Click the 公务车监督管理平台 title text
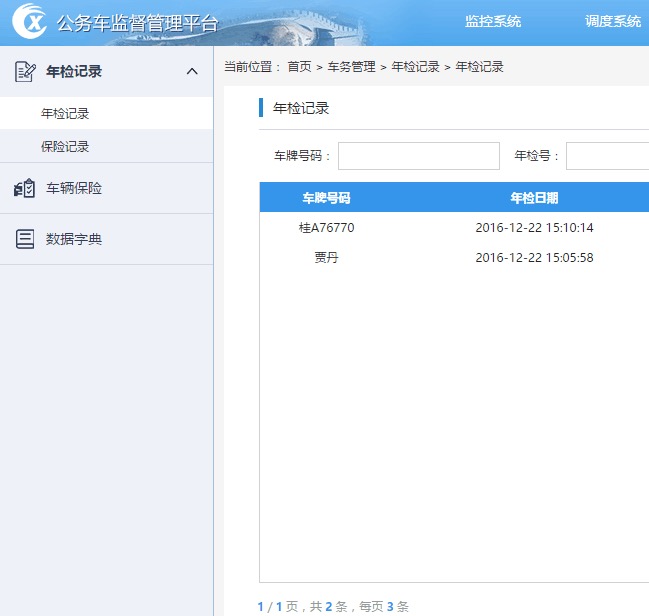Viewport: 649px width, 616px height. pos(137,23)
